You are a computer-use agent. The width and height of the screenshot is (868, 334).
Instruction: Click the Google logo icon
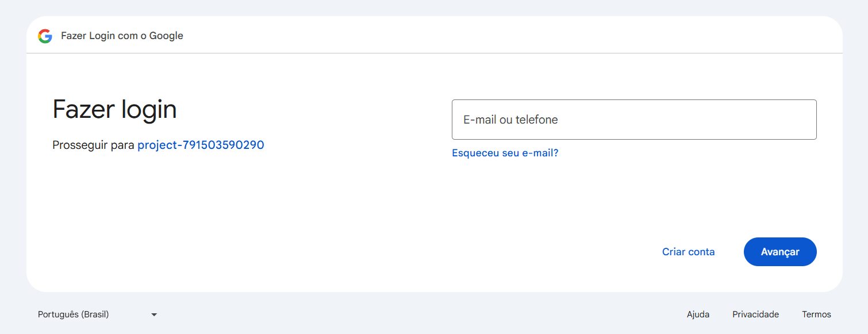pyautogui.click(x=45, y=36)
